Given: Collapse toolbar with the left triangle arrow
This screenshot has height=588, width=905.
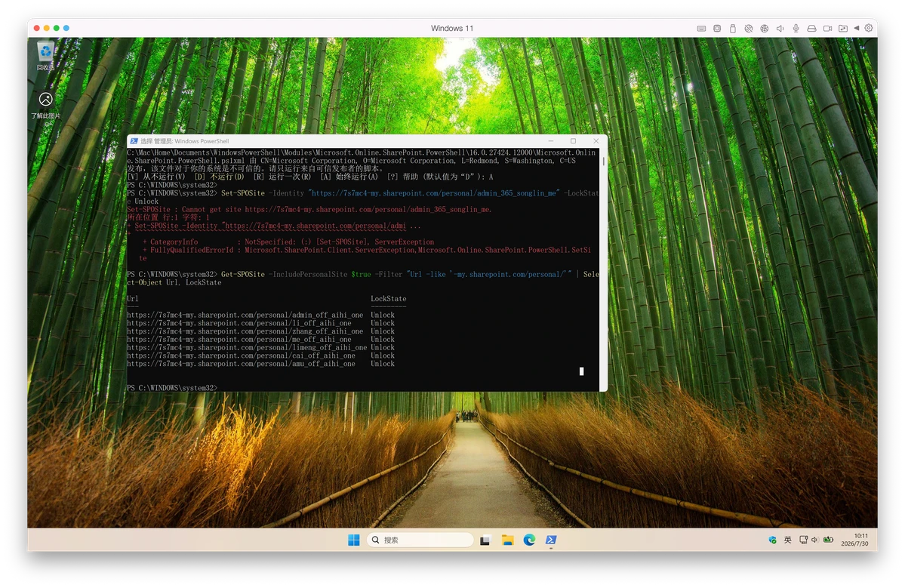Looking at the screenshot, I should [x=857, y=28].
